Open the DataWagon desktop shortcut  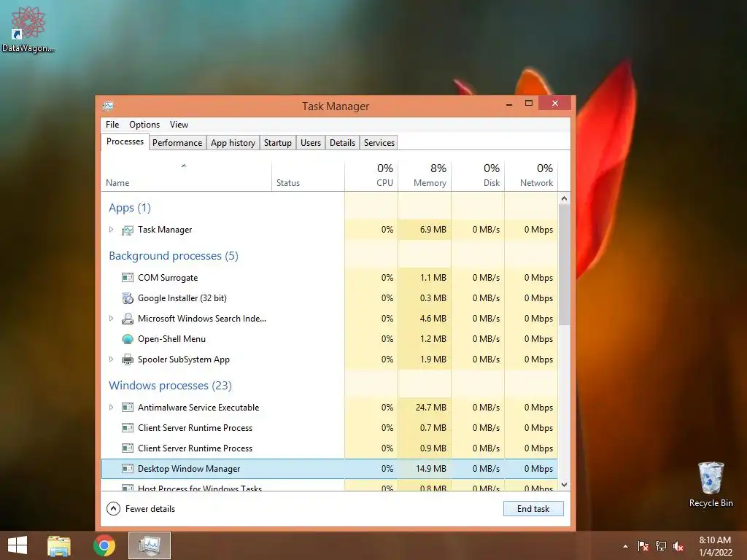[x=28, y=29]
